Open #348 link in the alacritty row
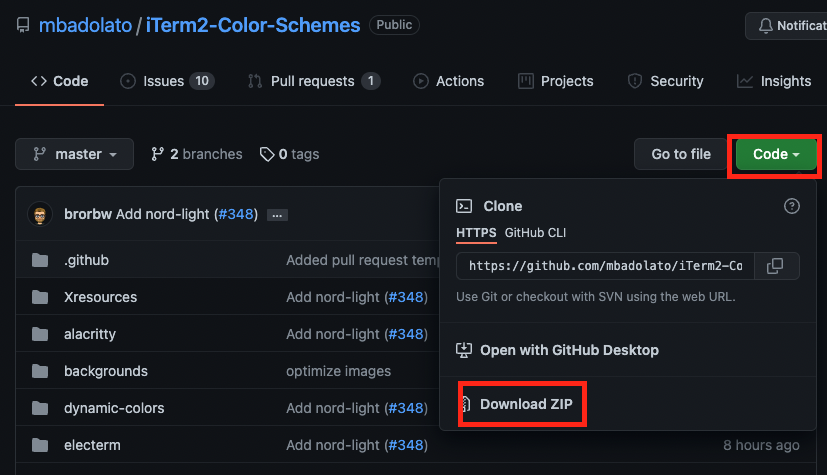827x475 pixels. click(x=406, y=334)
